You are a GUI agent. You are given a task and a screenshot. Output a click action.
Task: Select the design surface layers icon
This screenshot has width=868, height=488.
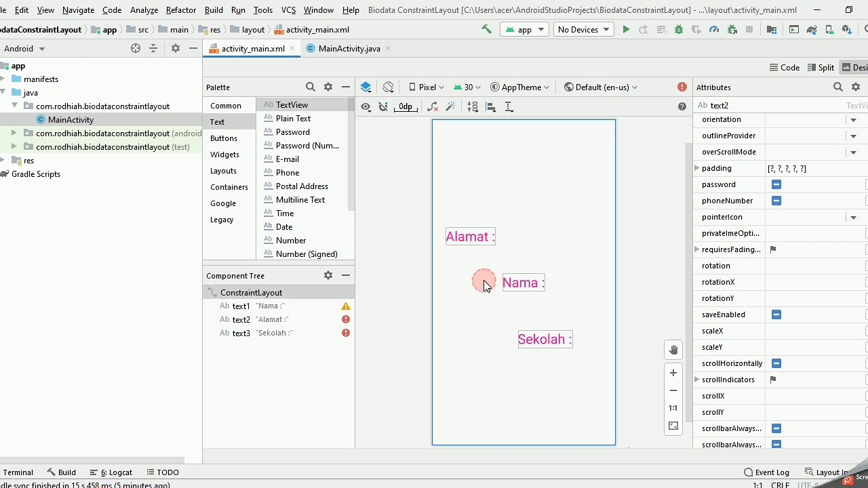(x=366, y=87)
